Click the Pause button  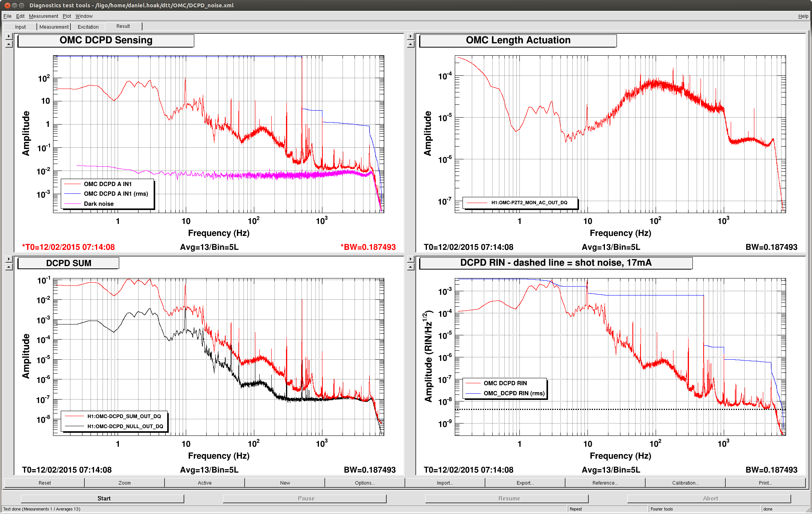tap(305, 499)
